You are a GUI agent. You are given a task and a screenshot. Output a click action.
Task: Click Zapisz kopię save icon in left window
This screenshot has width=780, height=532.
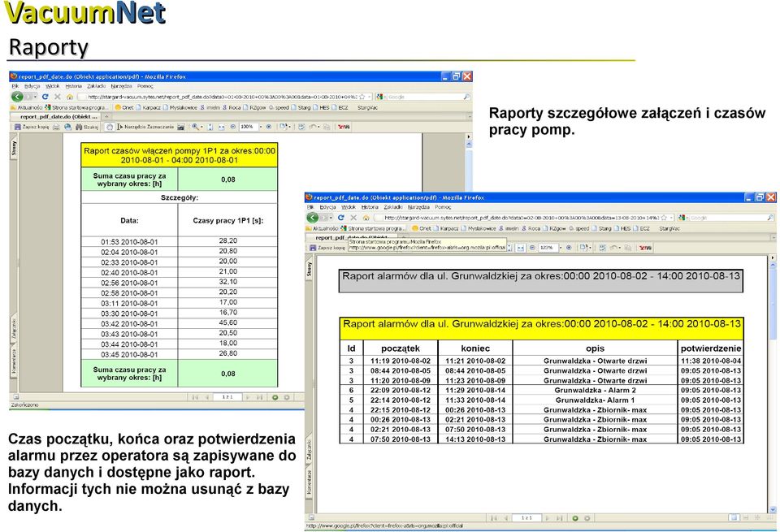tap(17, 127)
